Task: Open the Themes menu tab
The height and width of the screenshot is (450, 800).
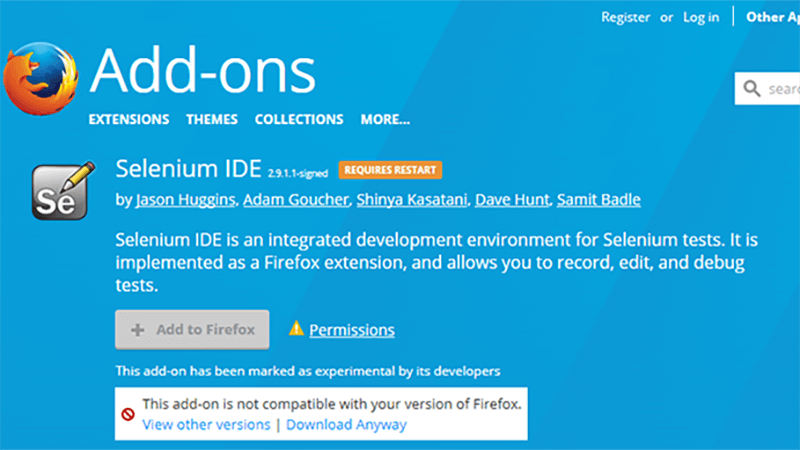Action: pos(212,119)
